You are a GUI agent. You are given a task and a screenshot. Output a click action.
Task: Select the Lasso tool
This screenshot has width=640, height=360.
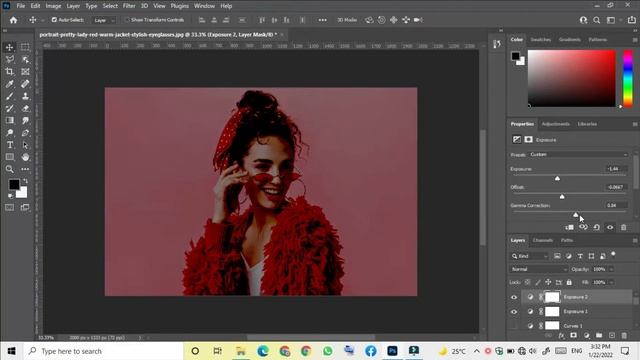tap(9, 60)
